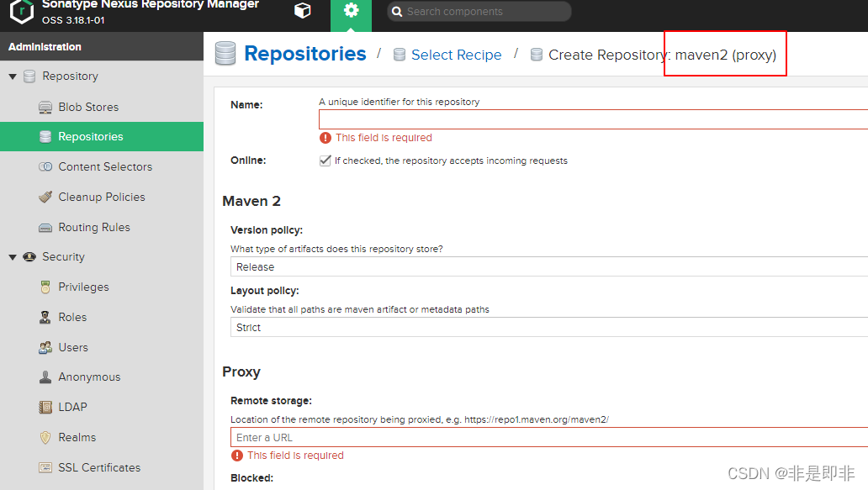This screenshot has height=490, width=868.
Task: Click the Users icon
Action: 45,347
